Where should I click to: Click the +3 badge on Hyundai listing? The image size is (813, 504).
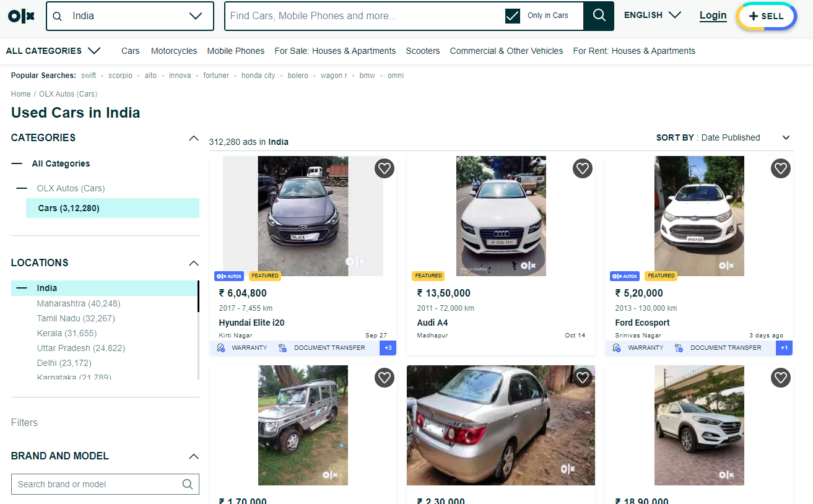[x=388, y=348]
